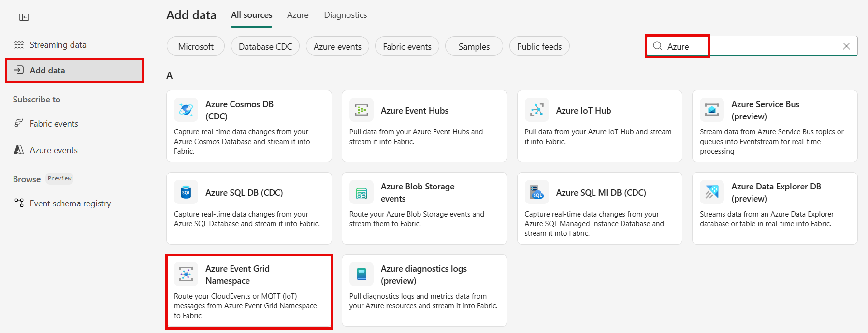Click the Preview badge beside Browse
The width and height of the screenshot is (868, 333).
coord(59,178)
